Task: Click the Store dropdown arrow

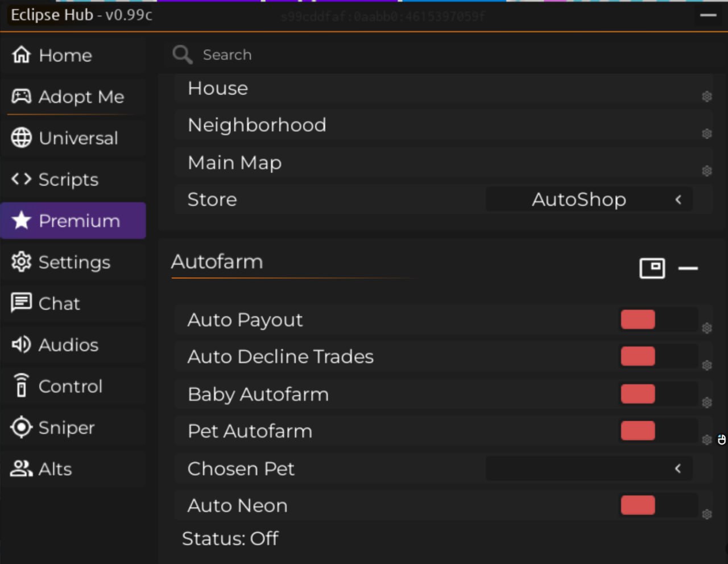Action: (678, 200)
